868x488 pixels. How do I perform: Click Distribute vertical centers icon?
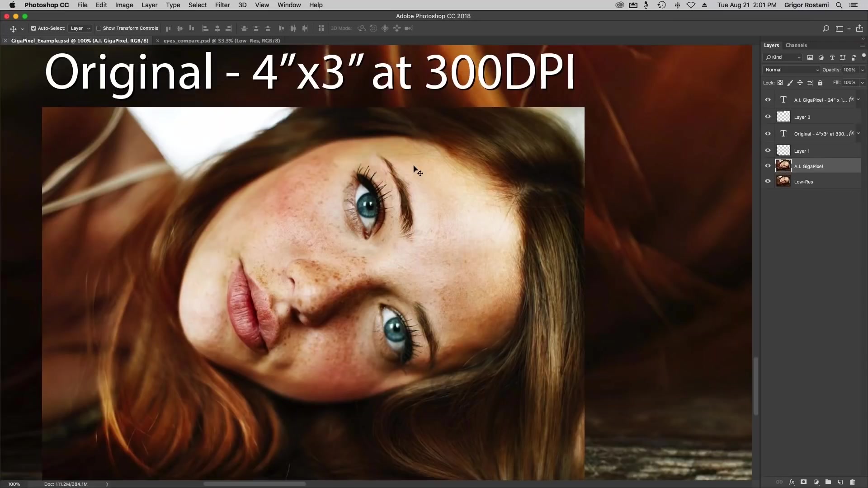tap(256, 28)
